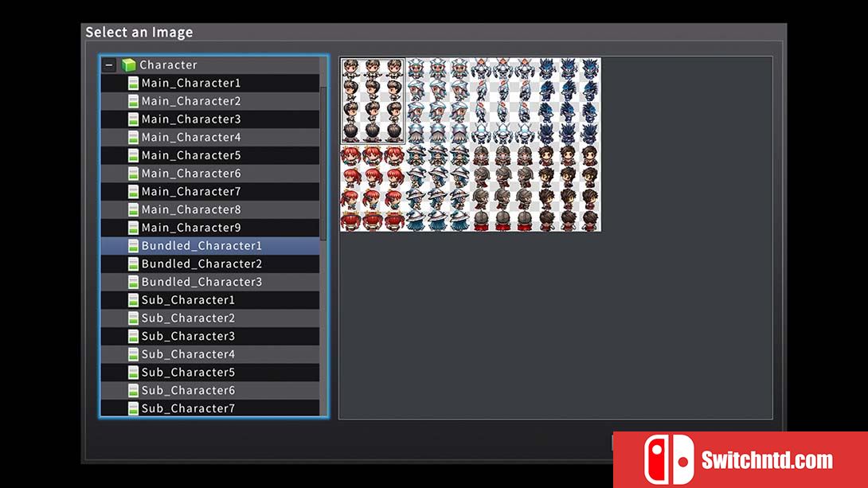Pick the brown-haired boy sprite set

pyautogui.click(x=373, y=101)
